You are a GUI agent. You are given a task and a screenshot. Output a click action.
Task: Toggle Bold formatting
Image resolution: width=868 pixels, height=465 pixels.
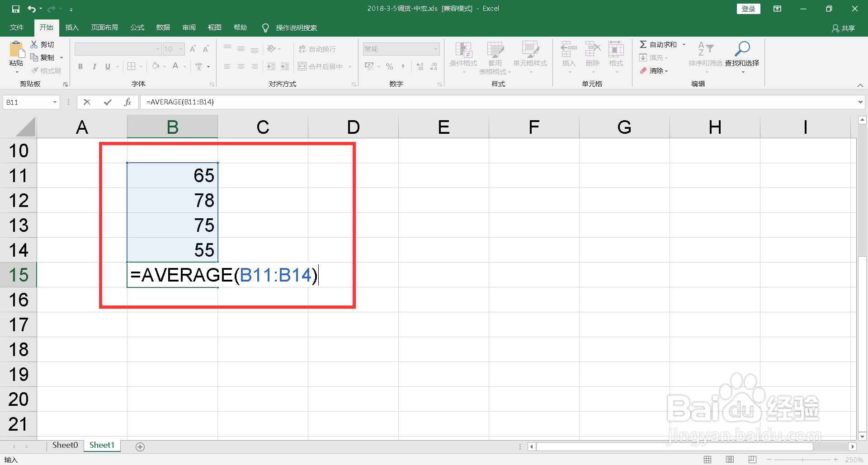pos(80,66)
